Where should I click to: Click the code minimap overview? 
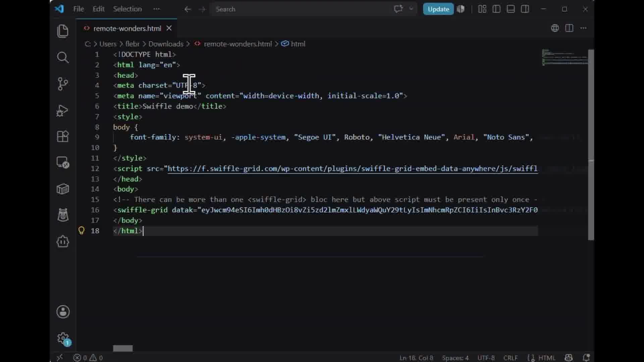[565, 57]
